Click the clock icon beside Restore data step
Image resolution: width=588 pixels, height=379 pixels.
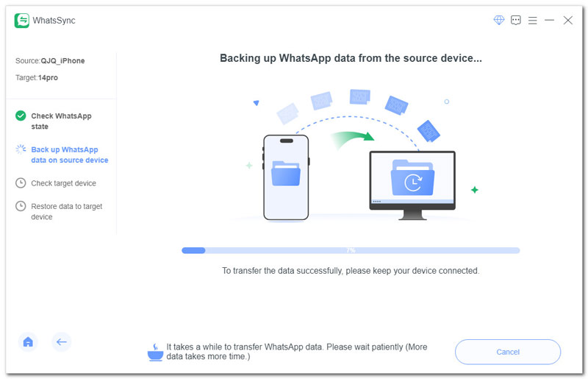click(21, 206)
